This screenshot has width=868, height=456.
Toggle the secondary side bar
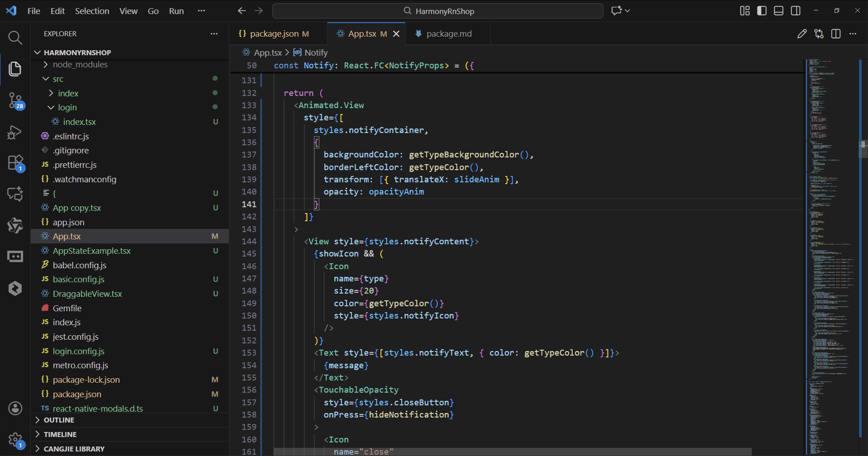pos(796,11)
